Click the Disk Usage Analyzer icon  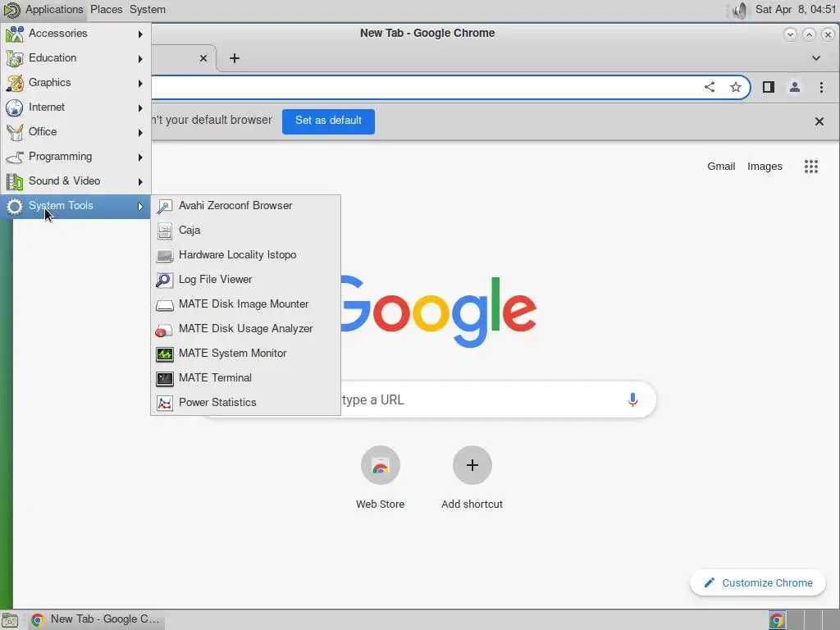164,330
